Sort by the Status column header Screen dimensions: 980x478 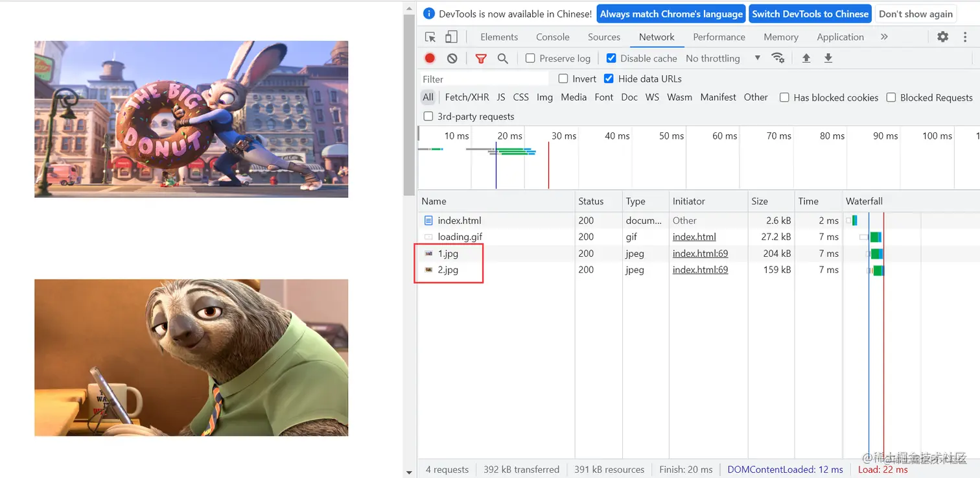point(599,201)
